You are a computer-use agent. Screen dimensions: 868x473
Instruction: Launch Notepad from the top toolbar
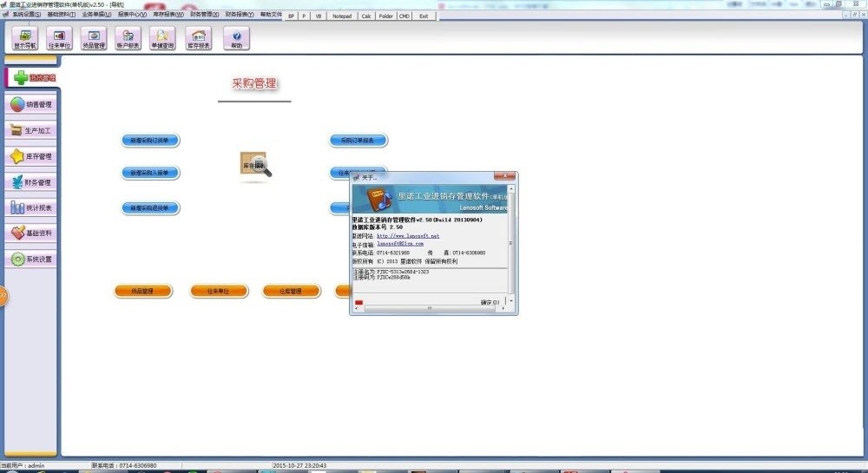pos(342,16)
